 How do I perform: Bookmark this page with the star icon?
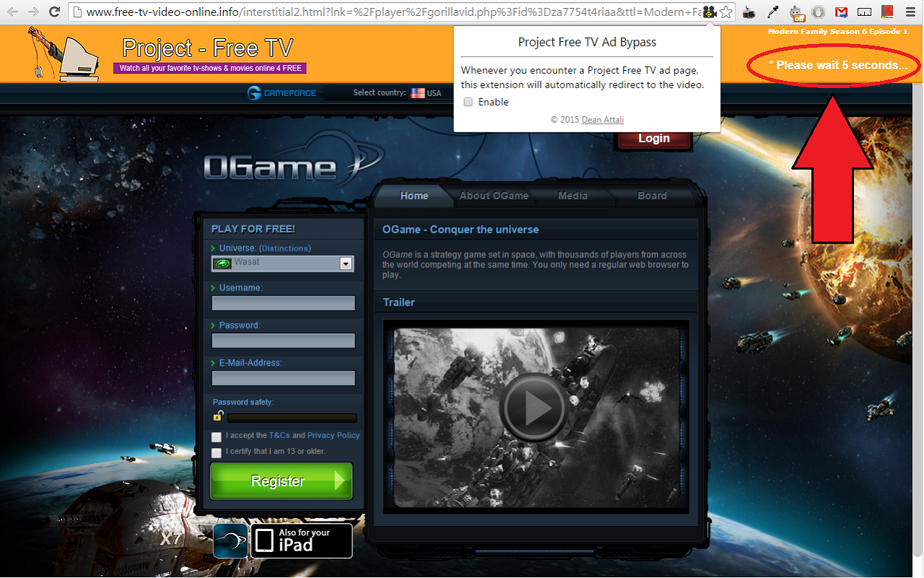point(725,12)
